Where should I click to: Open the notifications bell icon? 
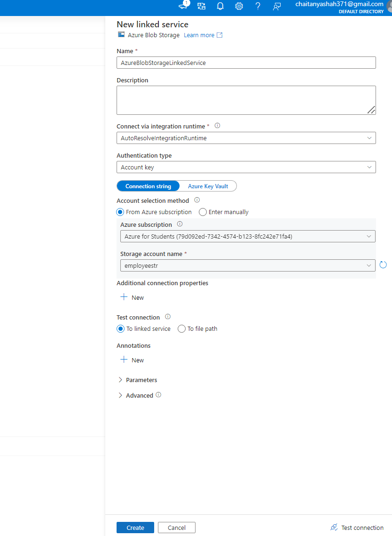pyautogui.click(x=220, y=6)
